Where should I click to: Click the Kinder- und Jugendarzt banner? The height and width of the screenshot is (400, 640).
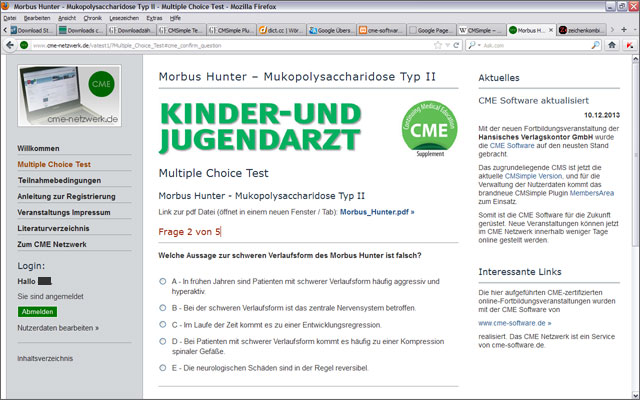click(260, 127)
